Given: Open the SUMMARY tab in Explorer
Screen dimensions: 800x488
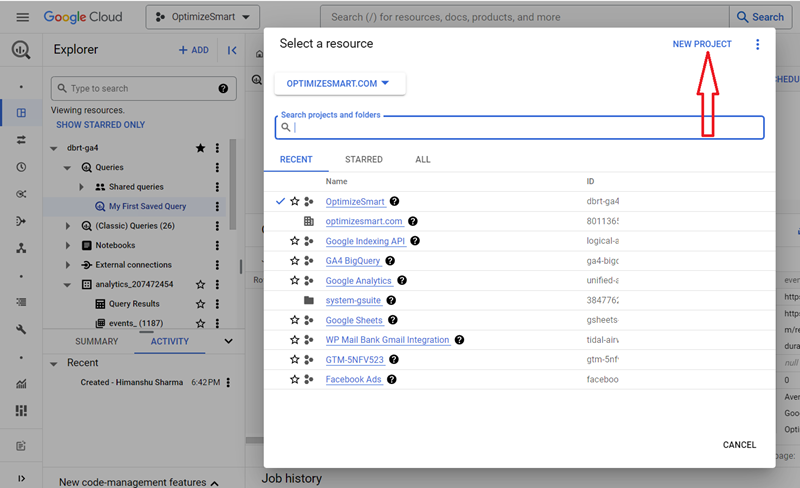Looking at the screenshot, I should [x=96, y=341].
